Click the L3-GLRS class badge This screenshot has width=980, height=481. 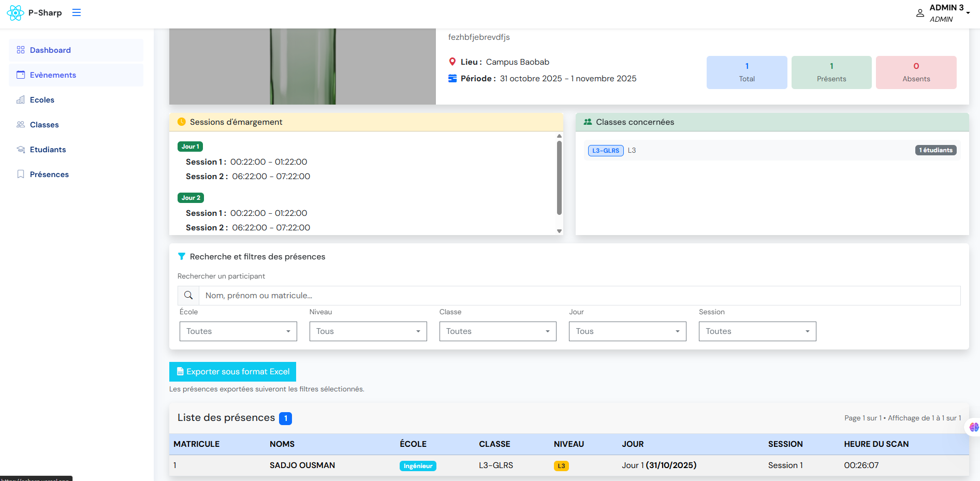point(606,151)
